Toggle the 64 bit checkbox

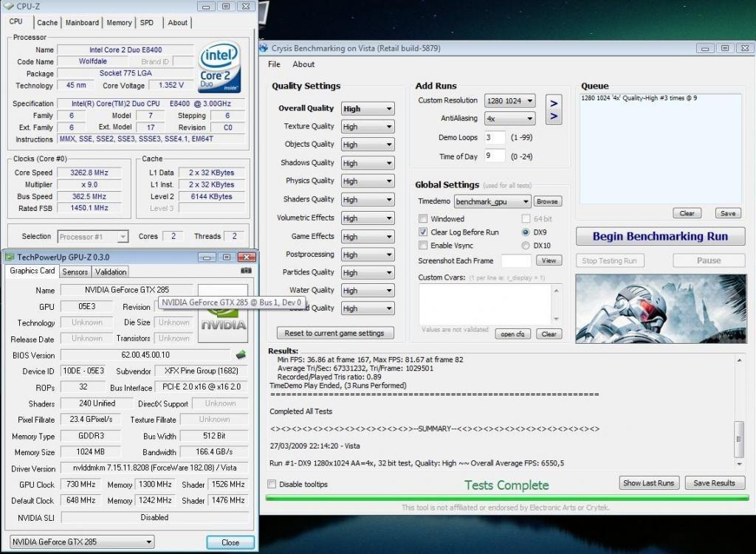click(x=526, y=218)
